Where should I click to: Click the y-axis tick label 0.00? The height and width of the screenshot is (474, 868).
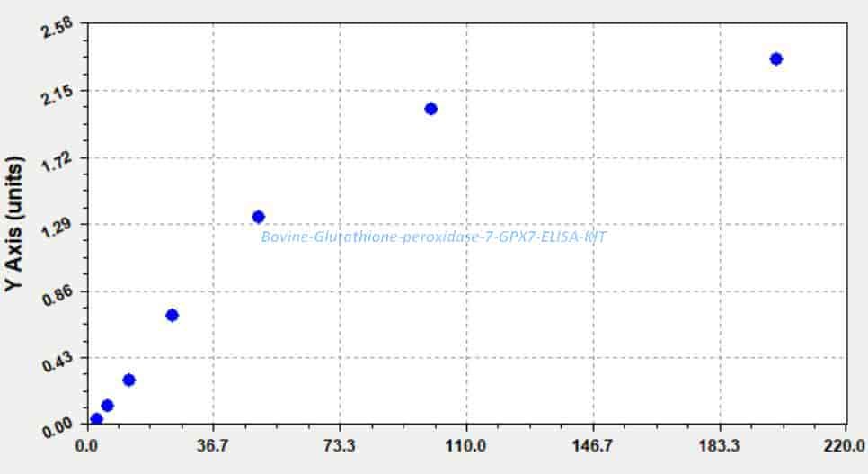point(58,427)
